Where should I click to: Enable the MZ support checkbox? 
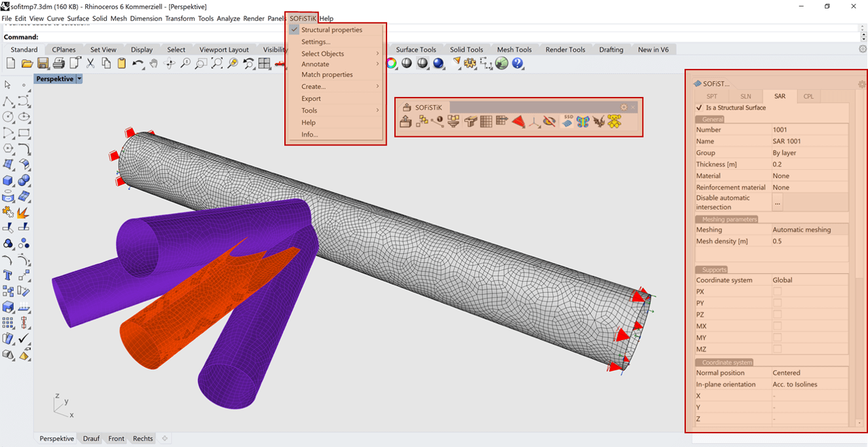coord(777,349)
